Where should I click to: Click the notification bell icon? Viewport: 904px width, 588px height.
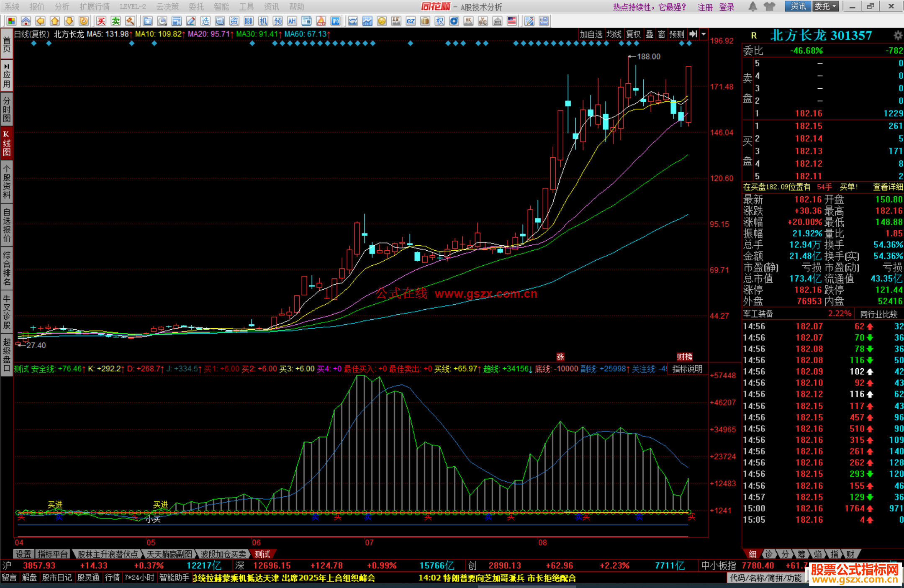[752, 6]
